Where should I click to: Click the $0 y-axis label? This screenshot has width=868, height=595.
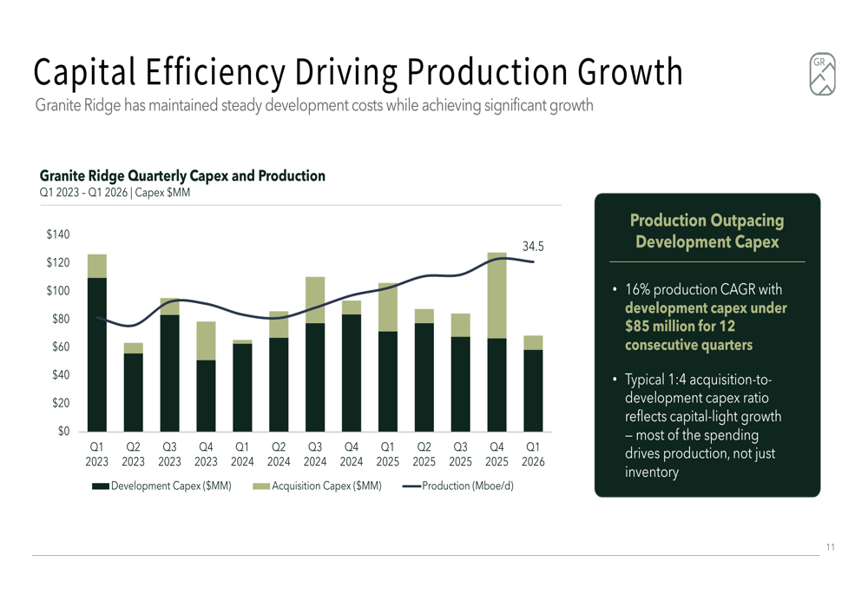(x=64, y=431)
